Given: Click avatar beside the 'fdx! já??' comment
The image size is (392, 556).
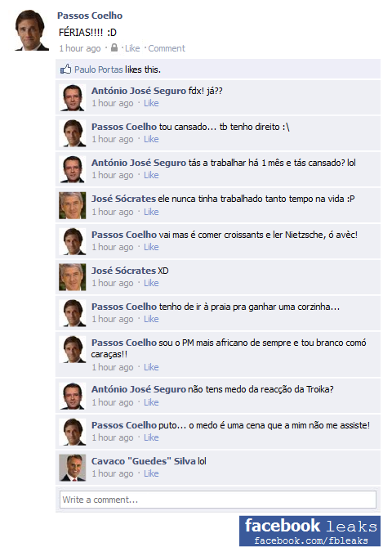Looking at the screenshot, I should (72, 97).
